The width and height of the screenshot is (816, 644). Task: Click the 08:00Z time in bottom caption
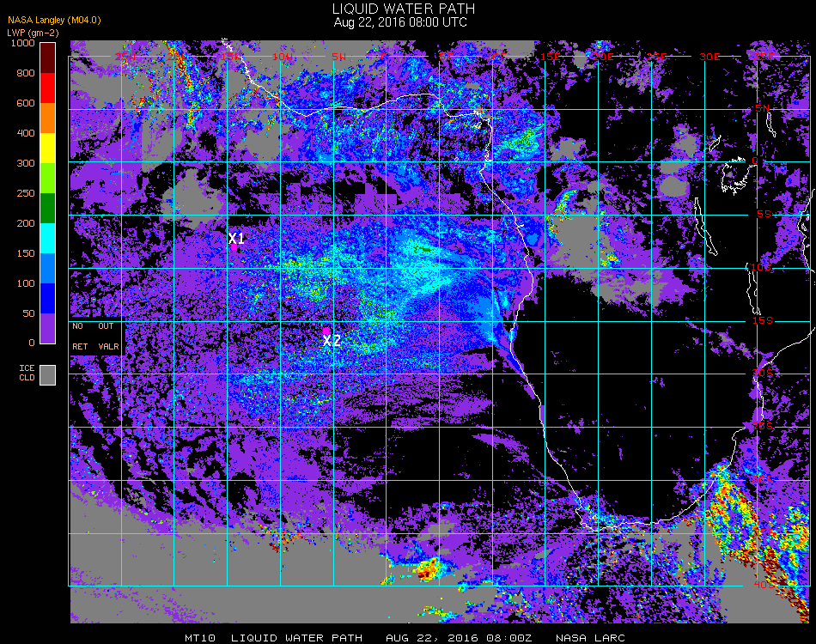tap(509, 638)
